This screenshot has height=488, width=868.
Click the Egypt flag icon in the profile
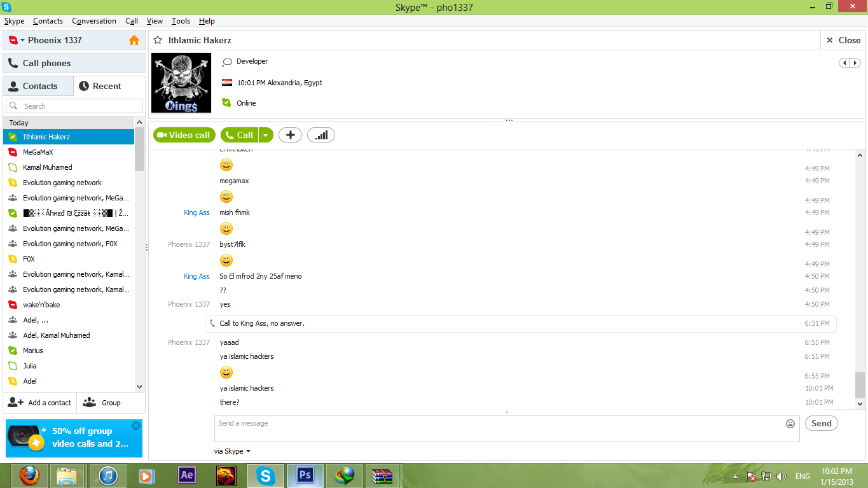tap(227, 83)
